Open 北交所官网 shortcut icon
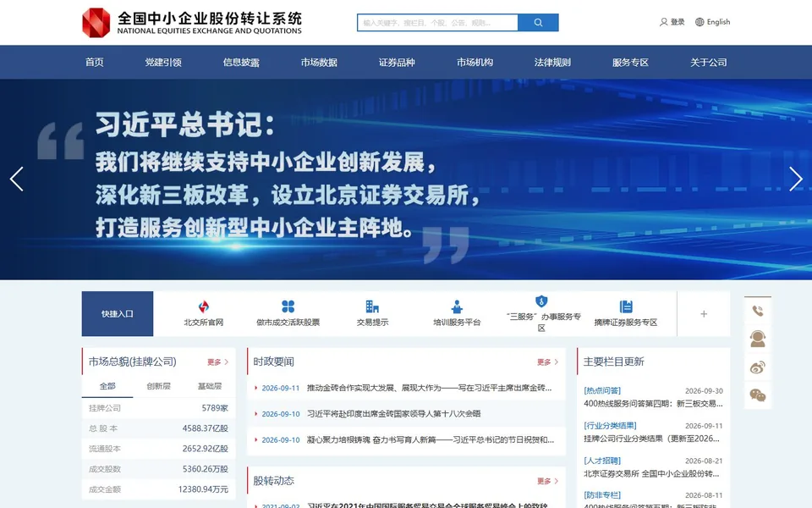The image size is (812, 508). point(204,306)
